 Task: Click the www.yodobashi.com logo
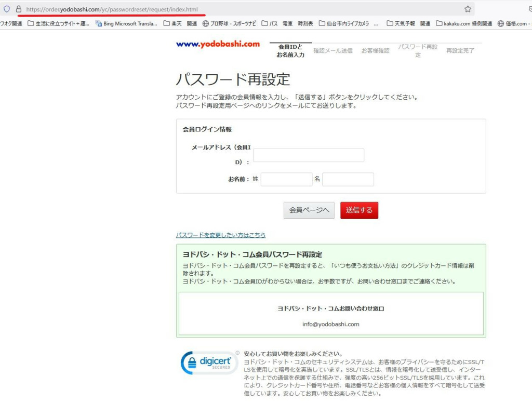(x=218, y=44)
